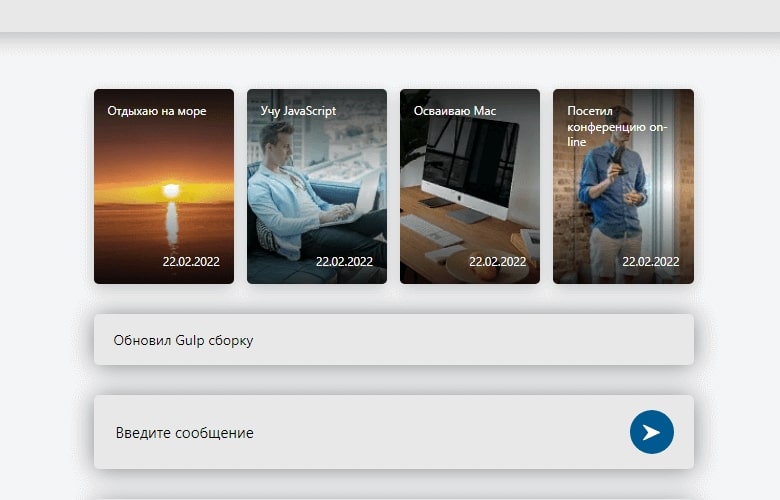This screenshot has height=500, width=780.
Task: Open the 'Учу JavaScript' card
Action: 317,186
